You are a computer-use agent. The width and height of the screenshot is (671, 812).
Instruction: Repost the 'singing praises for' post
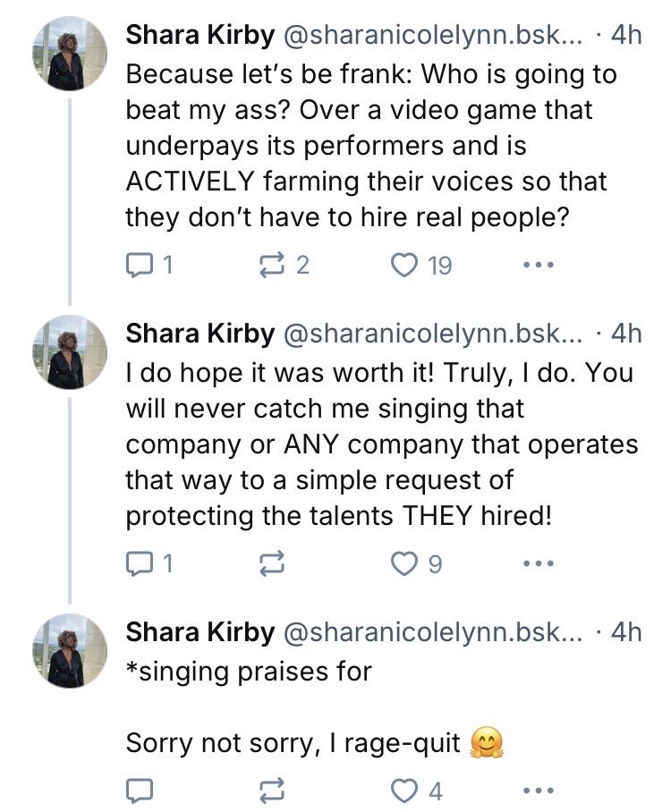(272, 791)
